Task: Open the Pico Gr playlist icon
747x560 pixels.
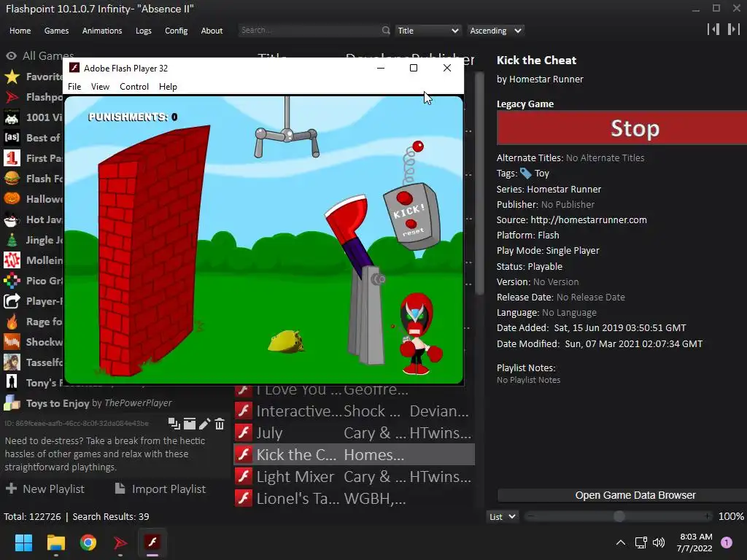Action: 12,281
